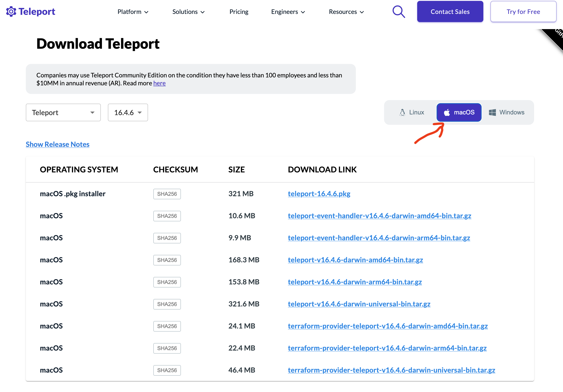Open the site search magnifier icon
This screenshot has width=563, height=392.
(398, 11)
